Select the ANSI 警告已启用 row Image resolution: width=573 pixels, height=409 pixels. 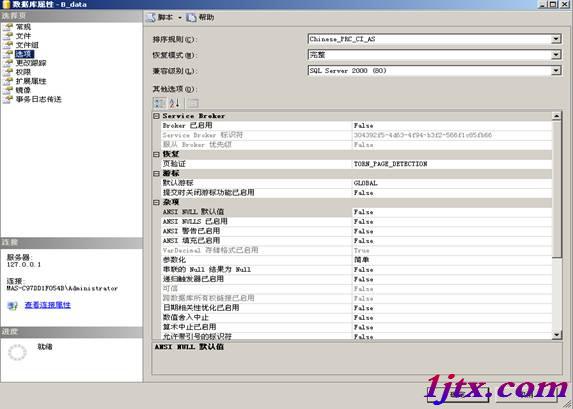[x=356, y=231]
